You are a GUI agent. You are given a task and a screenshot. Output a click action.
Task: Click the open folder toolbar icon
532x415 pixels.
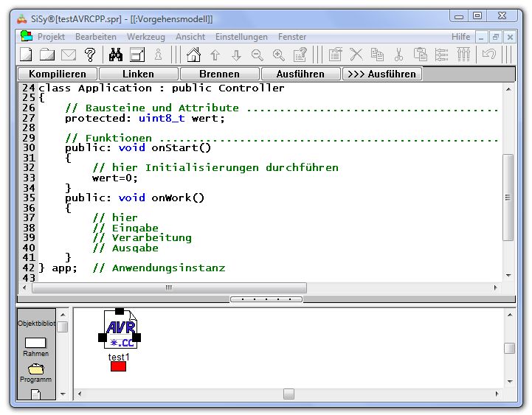tap(47, 55)
